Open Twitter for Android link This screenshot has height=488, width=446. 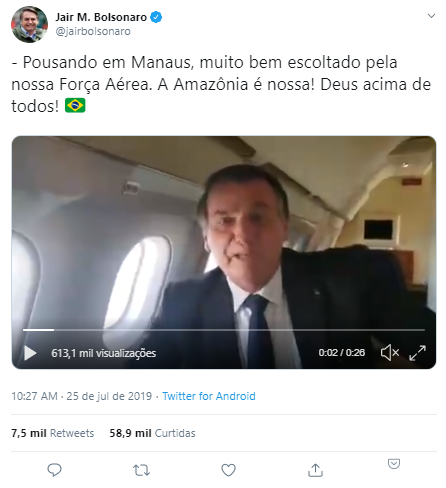point(209,396)
